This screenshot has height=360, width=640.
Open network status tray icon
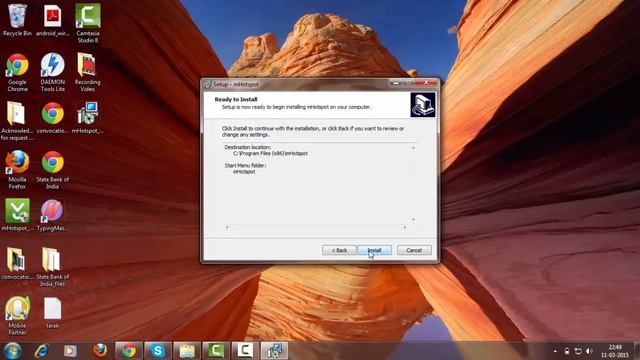(578, 351)
